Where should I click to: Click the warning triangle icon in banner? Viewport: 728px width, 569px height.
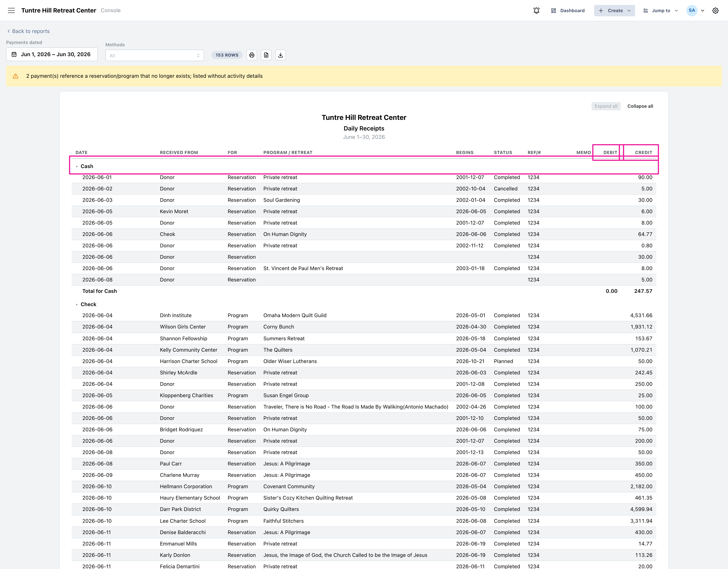[16, 76]
